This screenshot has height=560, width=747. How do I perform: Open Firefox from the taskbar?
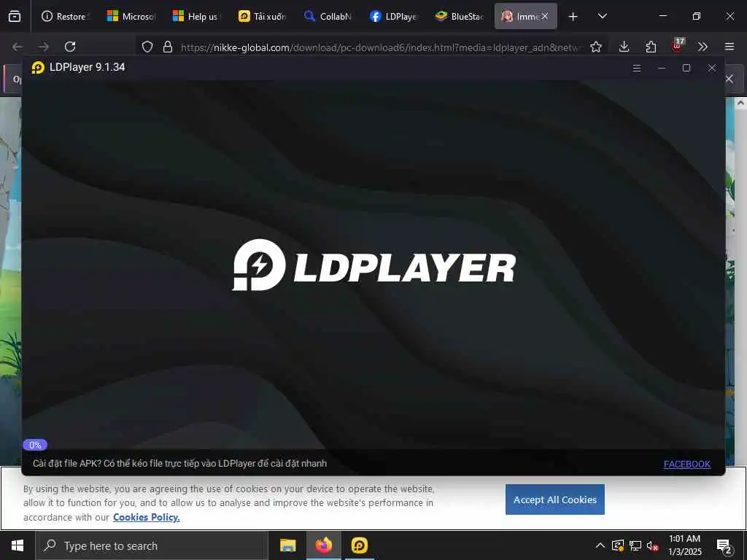[x=323, y=545]
